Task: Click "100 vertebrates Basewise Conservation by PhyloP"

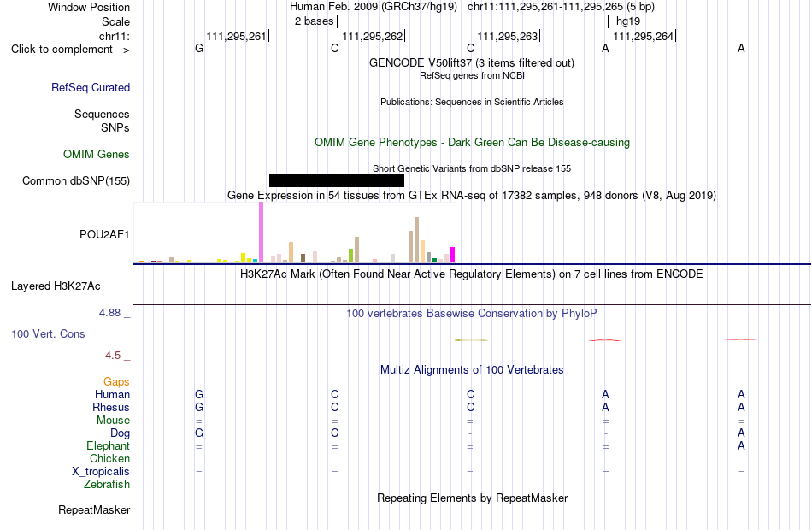Action: click(x=472, y=314)
